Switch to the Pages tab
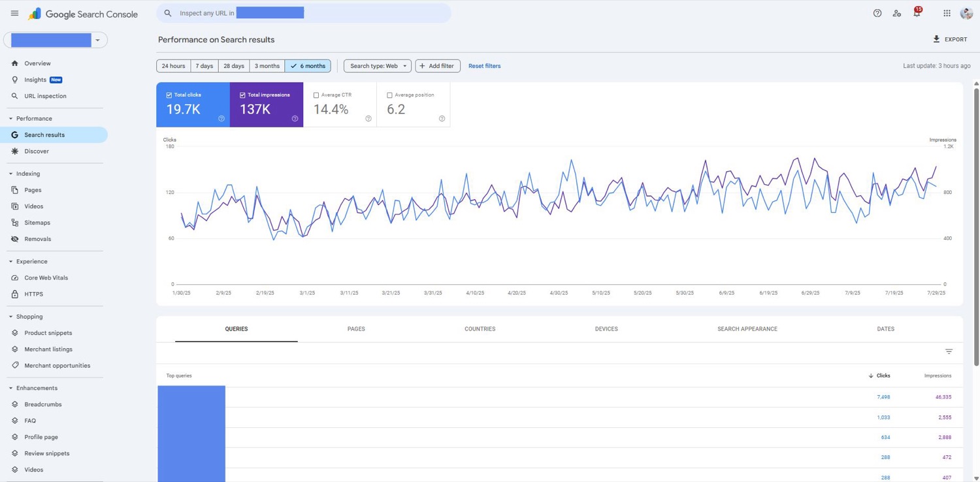The width and height of the screenshot is (980, 482). 356,329
